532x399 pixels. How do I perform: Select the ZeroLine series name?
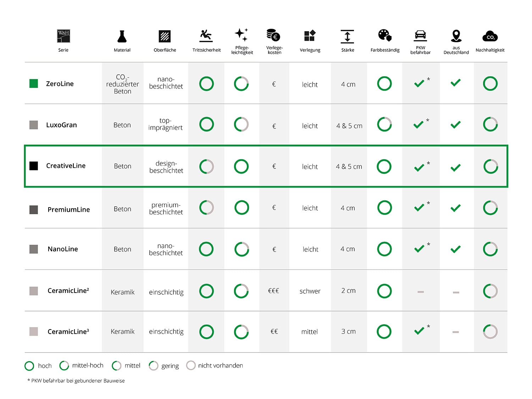(60, 84)
